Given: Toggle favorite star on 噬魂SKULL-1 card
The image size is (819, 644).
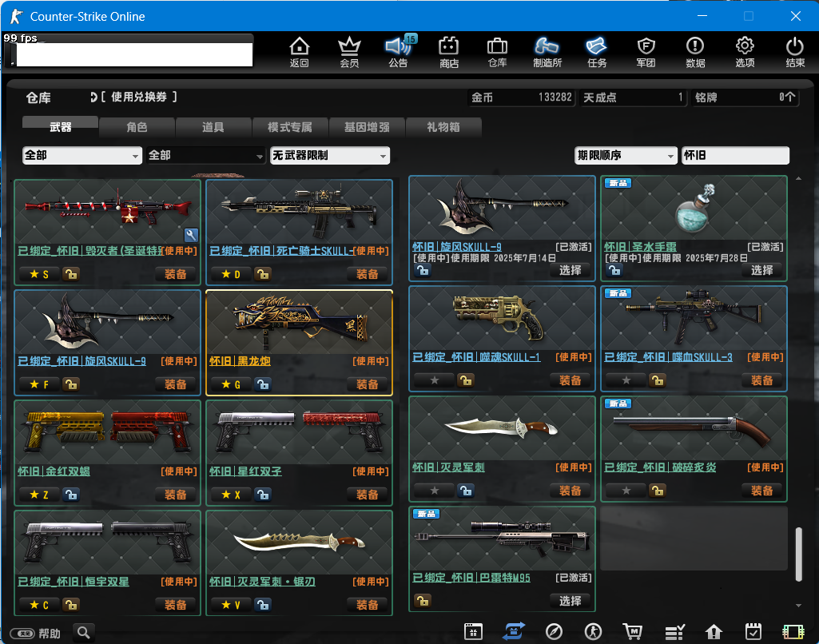Looking at the screenshot, I should [434, 380].
